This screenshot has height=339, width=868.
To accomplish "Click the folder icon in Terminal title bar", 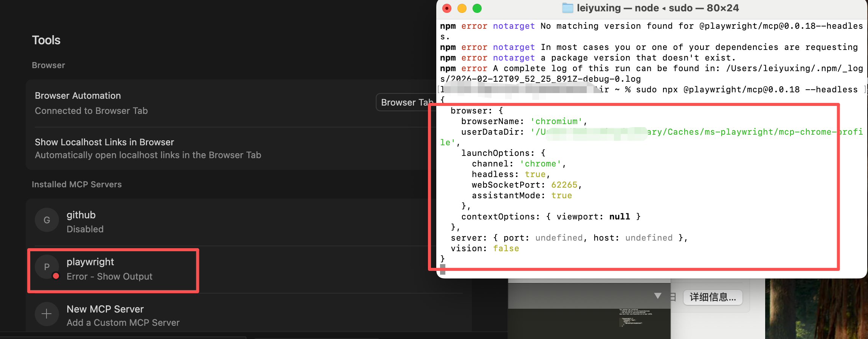I will point(567,8).
